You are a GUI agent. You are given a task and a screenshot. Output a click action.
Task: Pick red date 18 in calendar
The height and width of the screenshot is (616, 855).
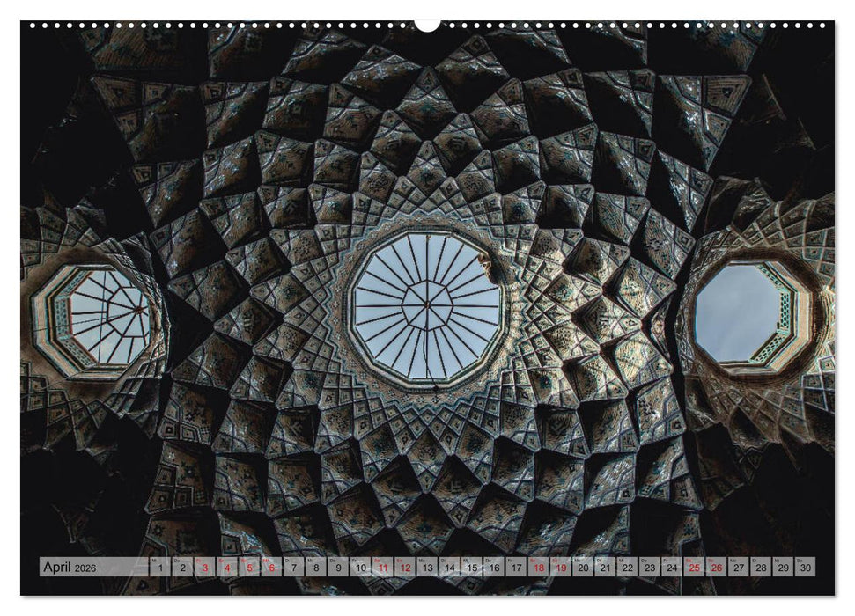(x=538, y=568)
